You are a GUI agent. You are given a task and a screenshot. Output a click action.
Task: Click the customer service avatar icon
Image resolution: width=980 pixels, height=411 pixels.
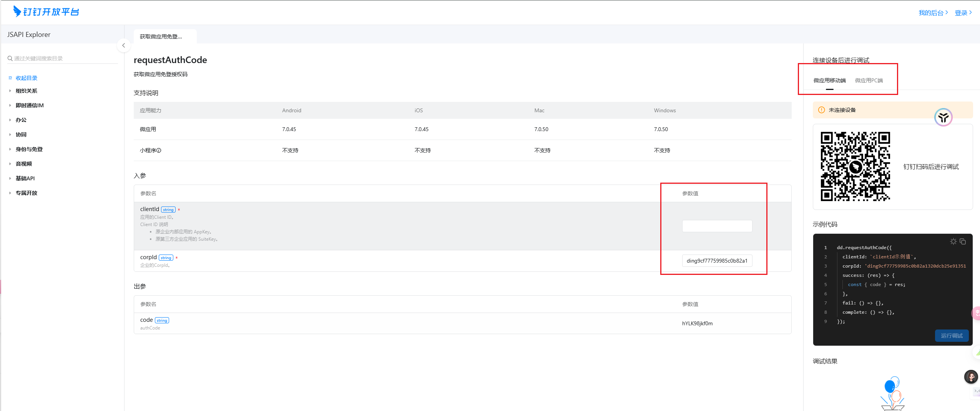[971, 377]
